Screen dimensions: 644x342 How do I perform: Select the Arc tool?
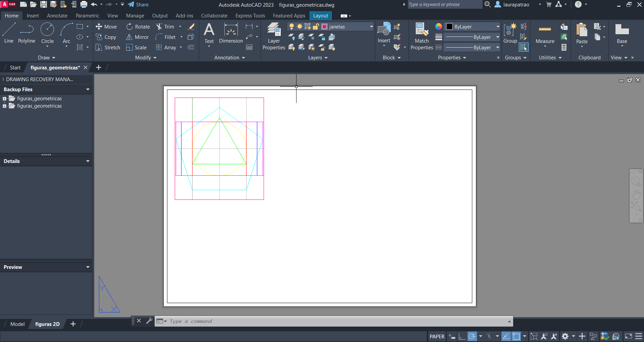click(66, 33)
